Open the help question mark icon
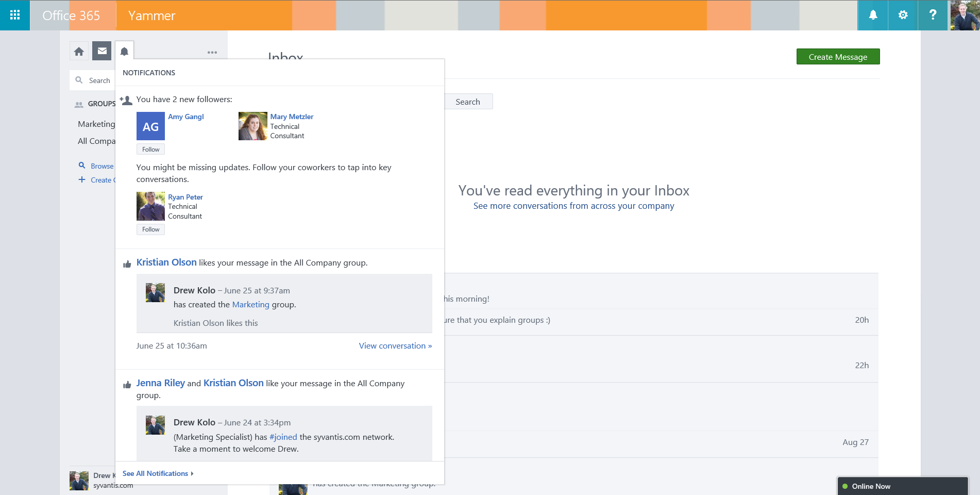The width and height of the screenshot is (980, 495). tap(933, 15)
